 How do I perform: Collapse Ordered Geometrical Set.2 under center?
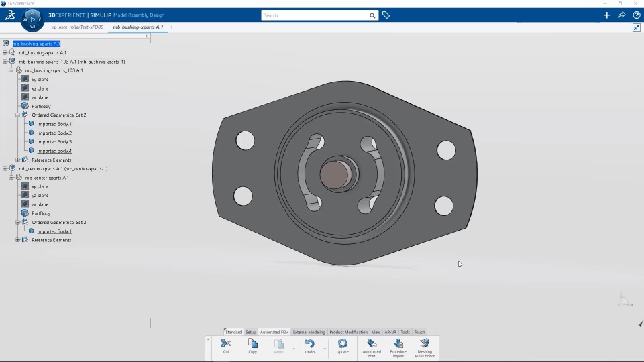pyautogui.click(x=17, y=223)
